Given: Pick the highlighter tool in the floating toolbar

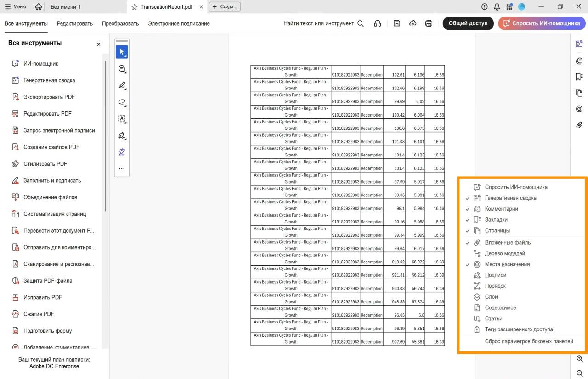Looking at the screenshot, I should click(122, 85).
